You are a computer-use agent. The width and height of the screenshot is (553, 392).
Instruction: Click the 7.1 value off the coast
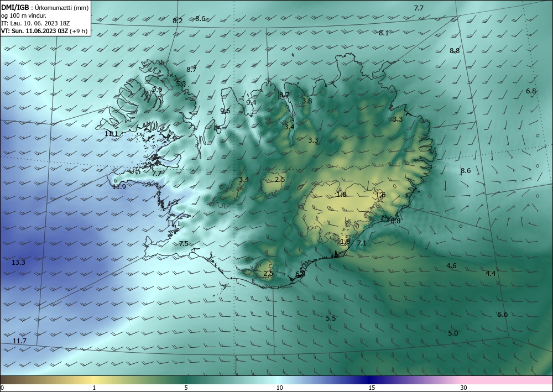pyautogui.click(x=362, y=243)
